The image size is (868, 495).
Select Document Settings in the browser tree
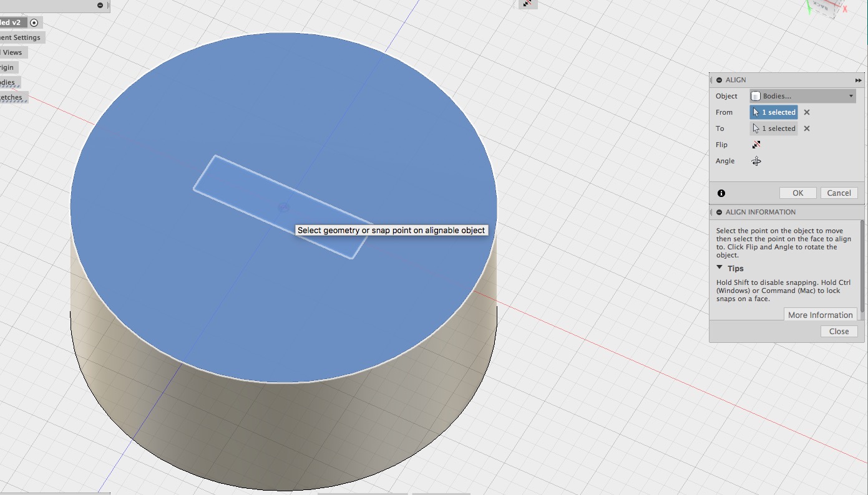(x=22, y=37)
